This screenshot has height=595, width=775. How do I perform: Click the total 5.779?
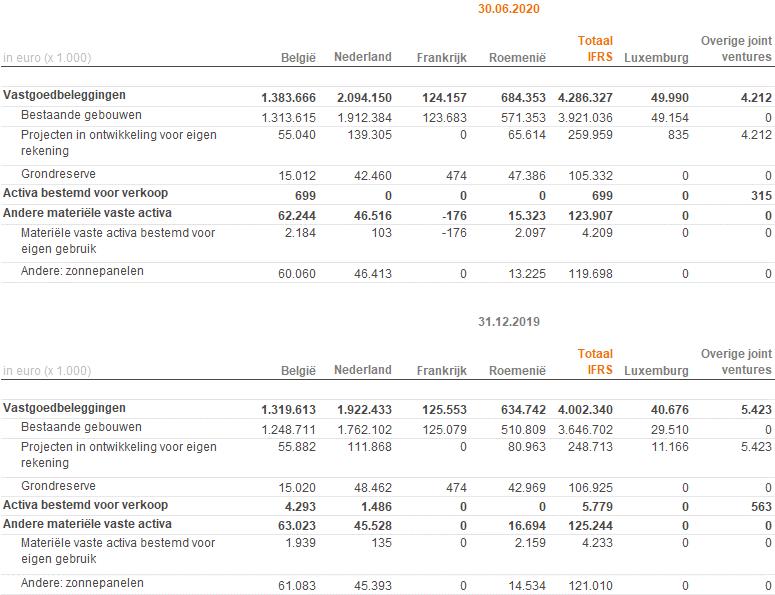pos(598,507)
